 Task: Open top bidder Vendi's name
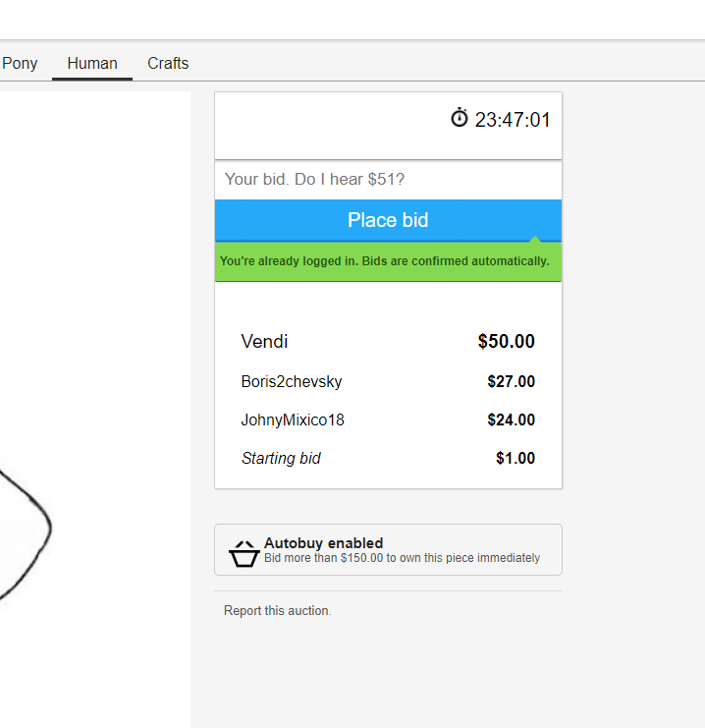264,342
